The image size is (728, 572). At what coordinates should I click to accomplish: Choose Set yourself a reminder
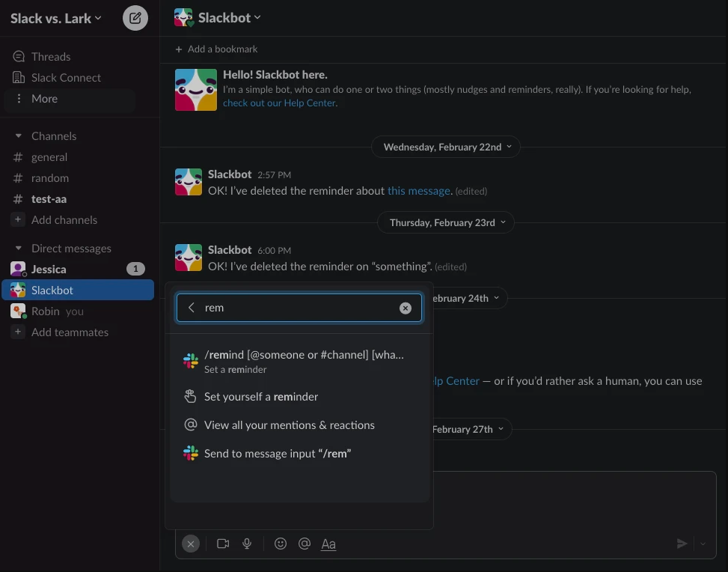[x=261, y=397]
